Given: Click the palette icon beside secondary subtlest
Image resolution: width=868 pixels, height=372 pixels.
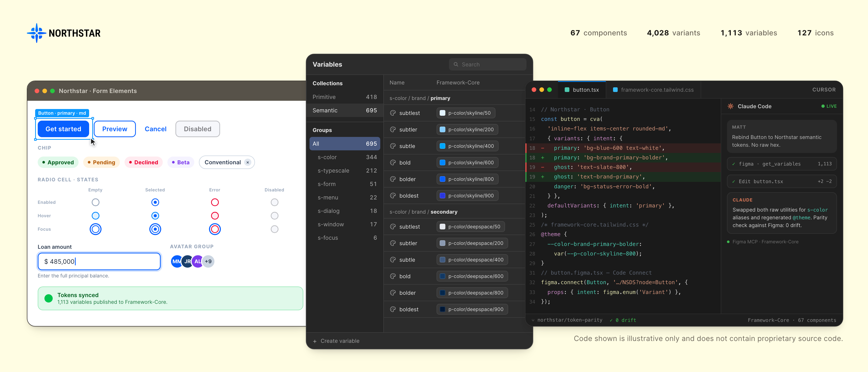Looking at the screenshot, I should [x=393, y=227].
